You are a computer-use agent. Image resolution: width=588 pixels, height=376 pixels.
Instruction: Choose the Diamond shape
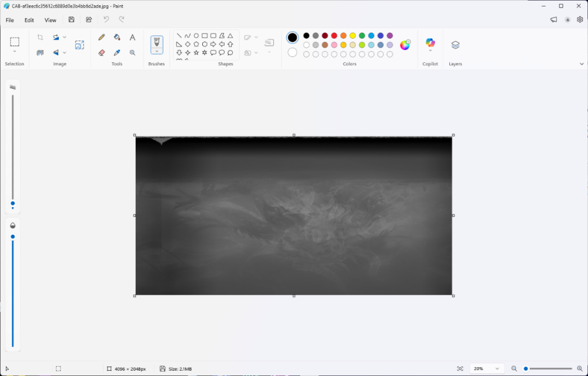188,44
